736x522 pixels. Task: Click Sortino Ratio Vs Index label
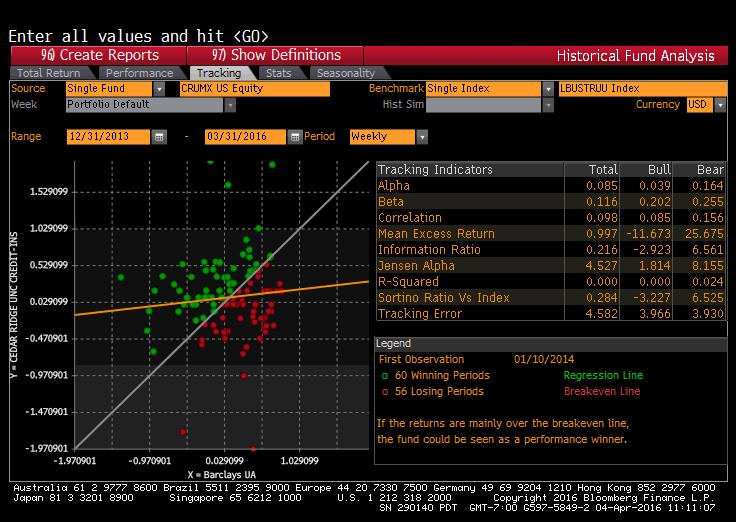point(444,298)
